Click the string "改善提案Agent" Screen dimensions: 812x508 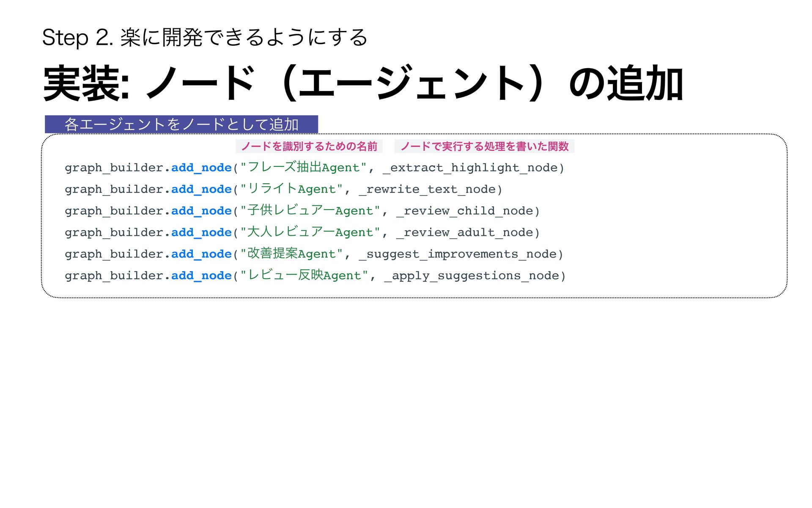click(291, 254)
